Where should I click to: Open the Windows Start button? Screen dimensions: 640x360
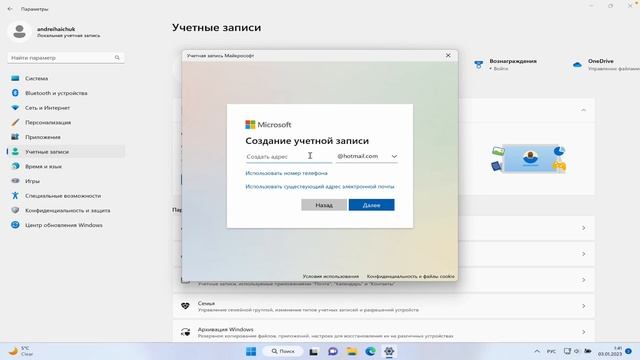pos(251,351)
